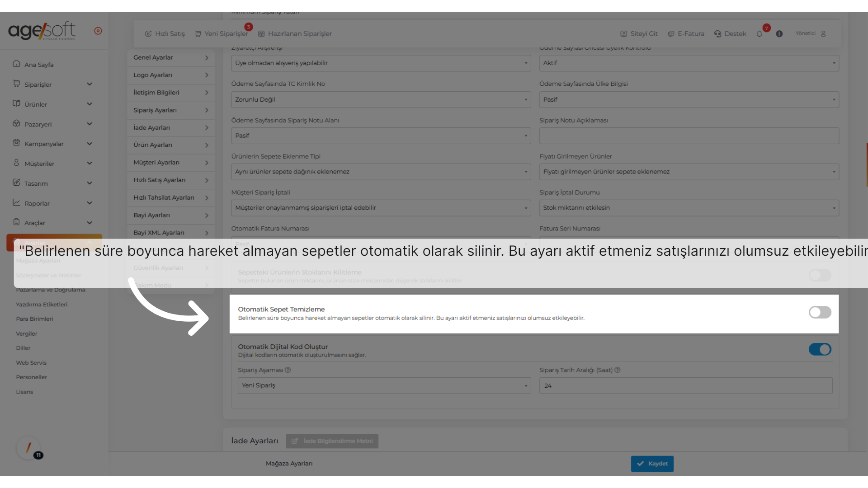Select Müşteri Ayarları section
The height and width of the screenshot is (488, 868).
click(171, 163)
